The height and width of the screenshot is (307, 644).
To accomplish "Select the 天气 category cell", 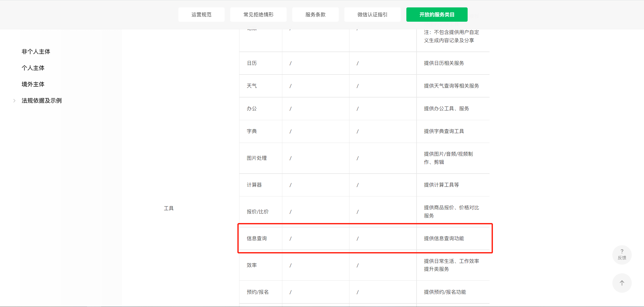I will pos(252,86).
